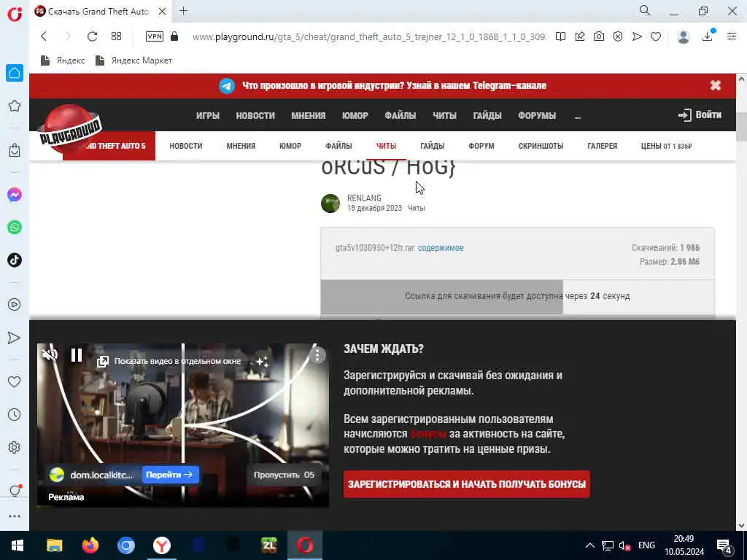Click содержимое archive contents link
Screen dimensions: 747x560
pos(441,248)
